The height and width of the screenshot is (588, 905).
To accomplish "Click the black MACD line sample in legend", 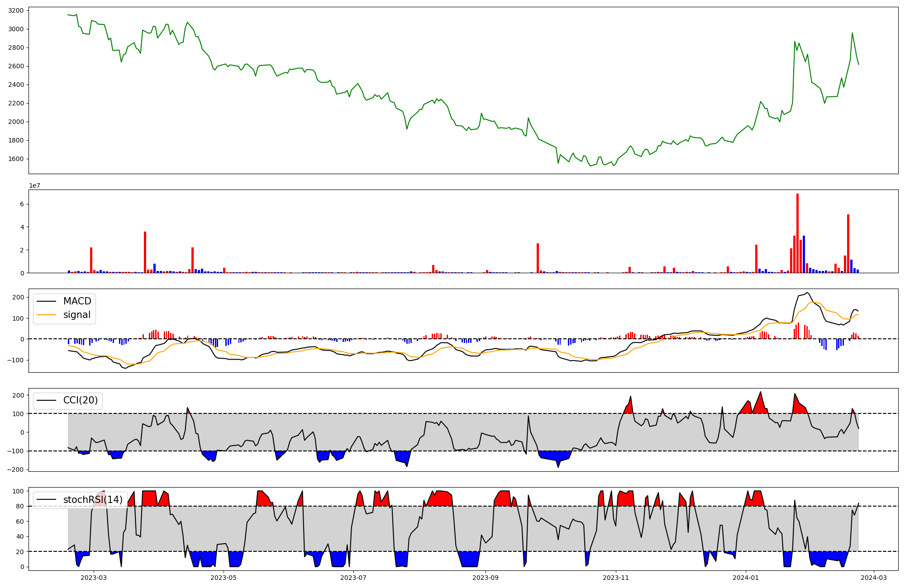I will tap(47, 301).
